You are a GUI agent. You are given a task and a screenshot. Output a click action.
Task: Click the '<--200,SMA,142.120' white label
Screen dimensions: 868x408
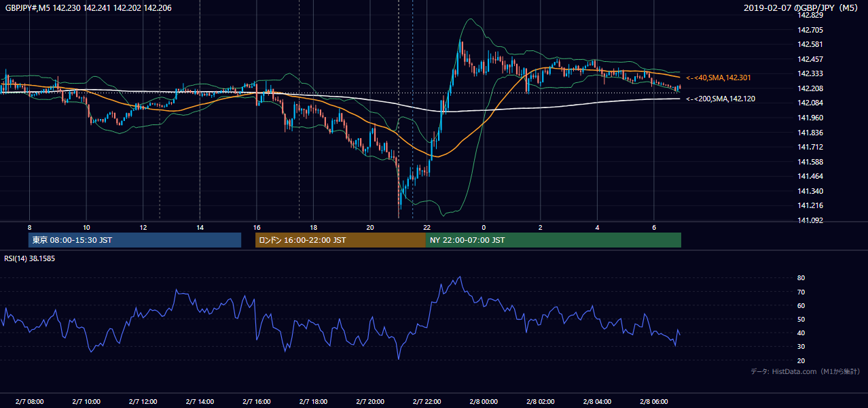[721, 99]
